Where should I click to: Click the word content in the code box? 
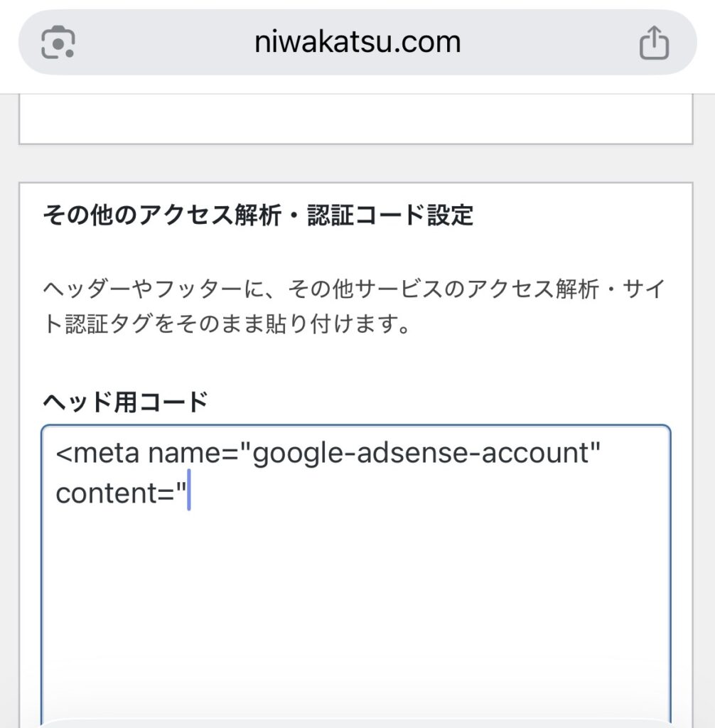(107, 493)
